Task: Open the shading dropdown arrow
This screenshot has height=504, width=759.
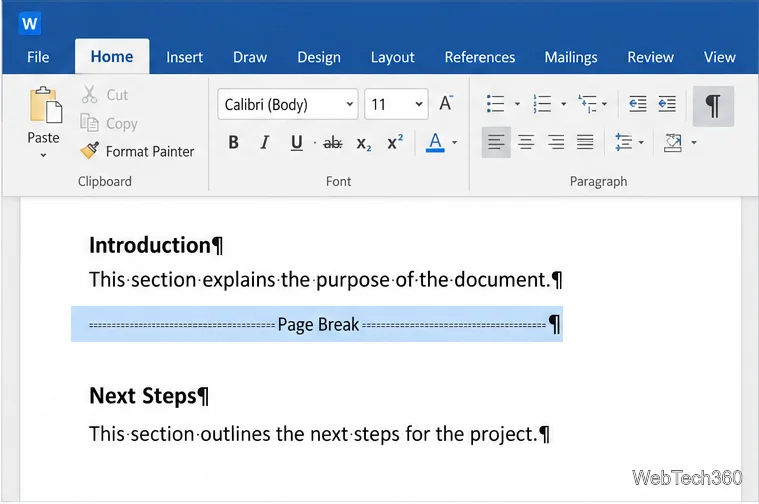Action: point(694,142)
